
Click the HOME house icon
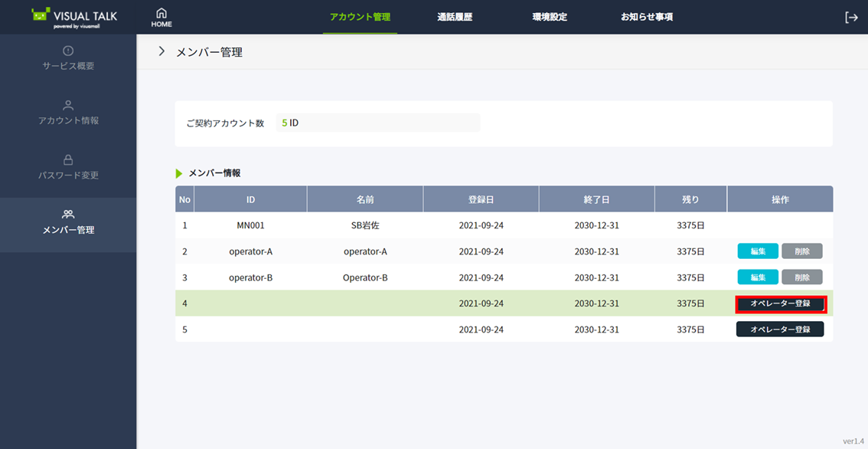161,14
